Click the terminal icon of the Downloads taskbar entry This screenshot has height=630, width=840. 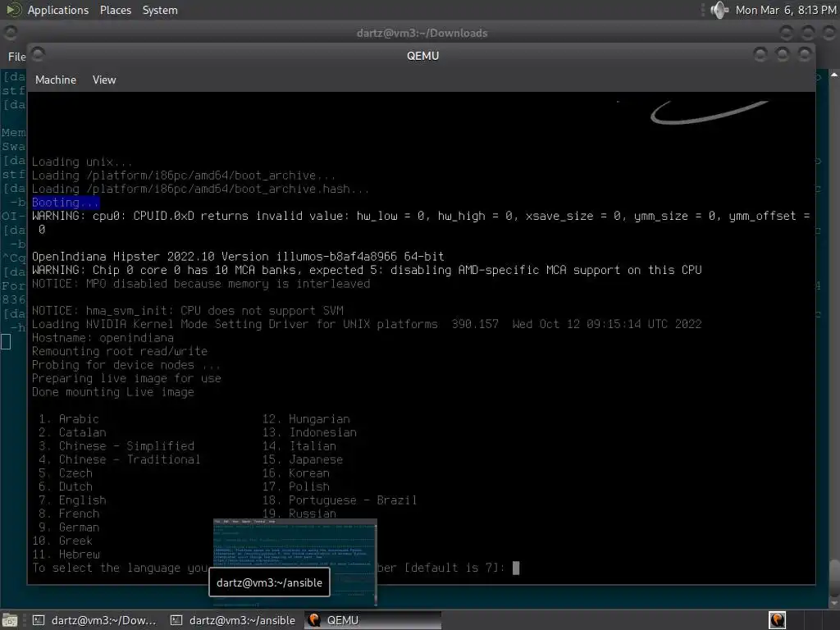pos(39,620)
